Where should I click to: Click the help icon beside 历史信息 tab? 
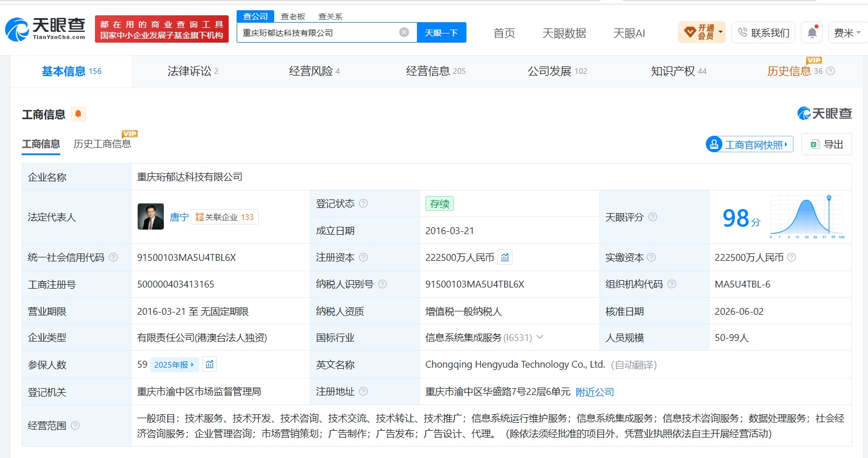[830, 71]
